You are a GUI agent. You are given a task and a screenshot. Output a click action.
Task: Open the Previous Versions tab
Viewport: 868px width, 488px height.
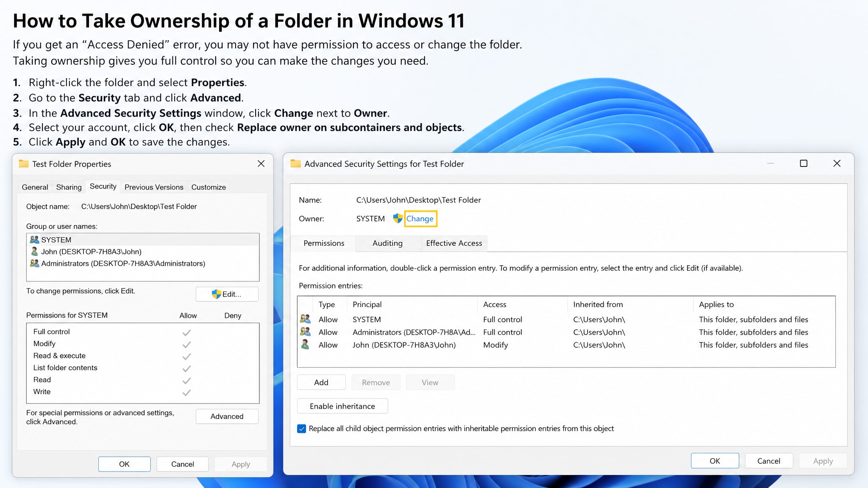[154, 187]
